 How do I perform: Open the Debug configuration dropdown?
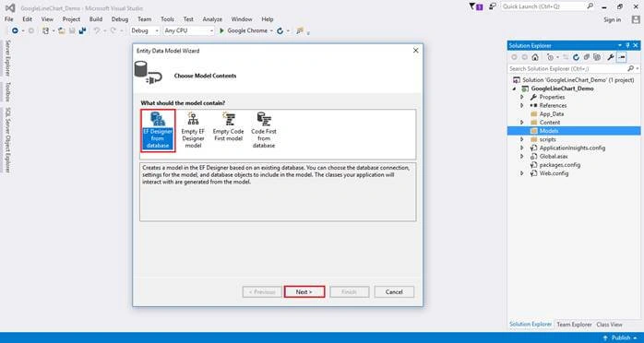tap(145, 30)
